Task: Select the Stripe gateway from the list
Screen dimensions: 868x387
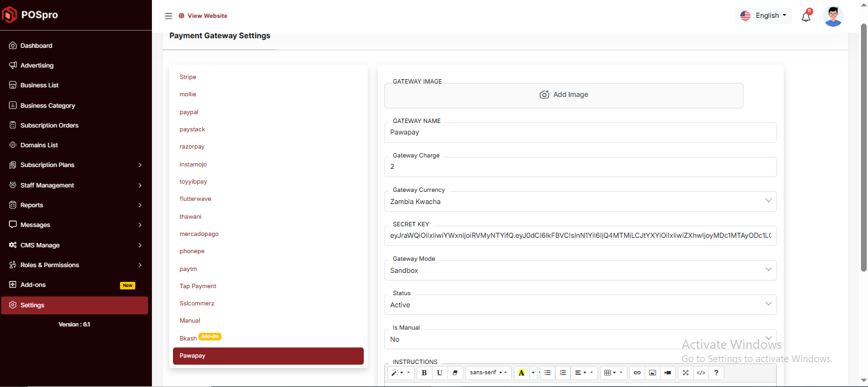Action: 188,77
